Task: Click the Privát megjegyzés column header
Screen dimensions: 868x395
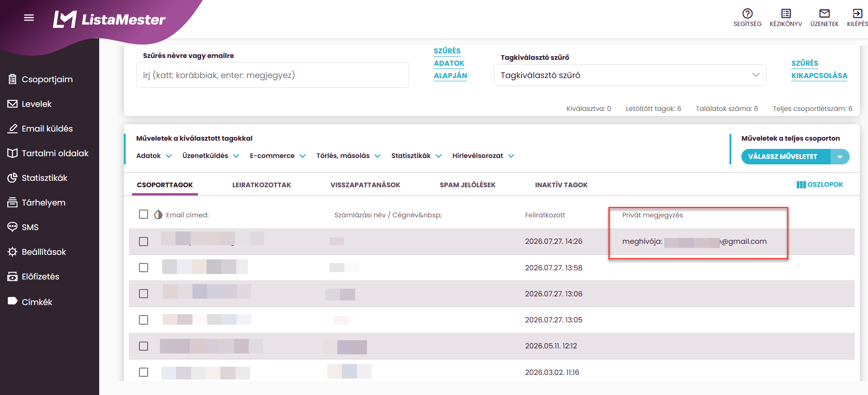Action: 652,215
